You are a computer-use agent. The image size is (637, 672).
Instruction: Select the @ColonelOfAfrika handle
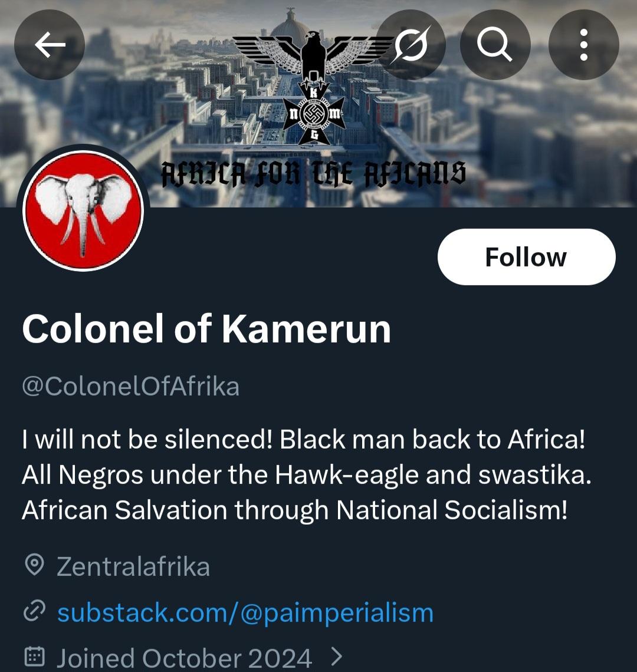[x=131, y=386]
